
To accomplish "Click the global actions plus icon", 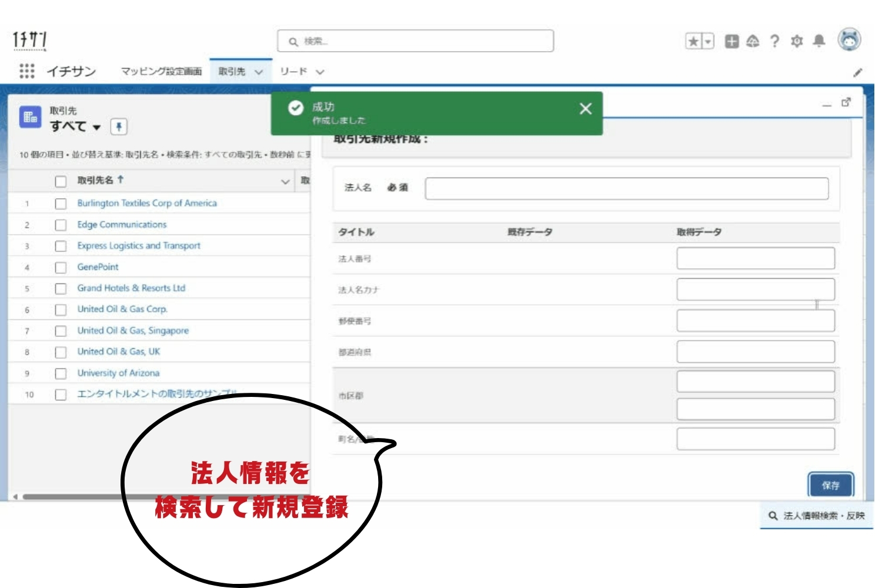I will (731, 41).
